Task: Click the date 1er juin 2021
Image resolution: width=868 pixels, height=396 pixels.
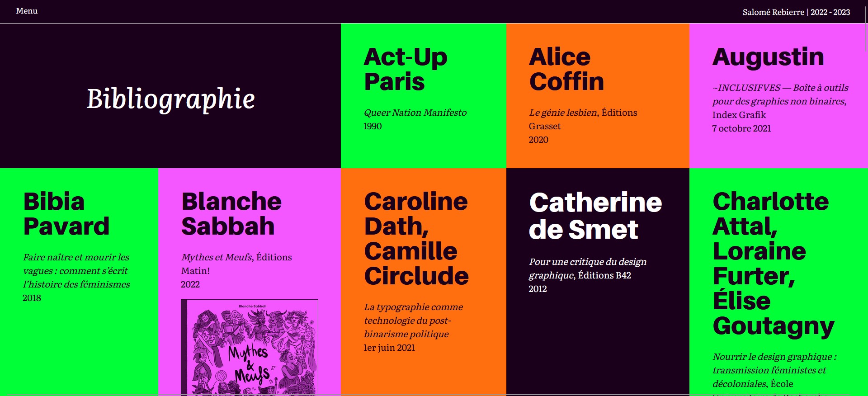Action: point(389,348)
